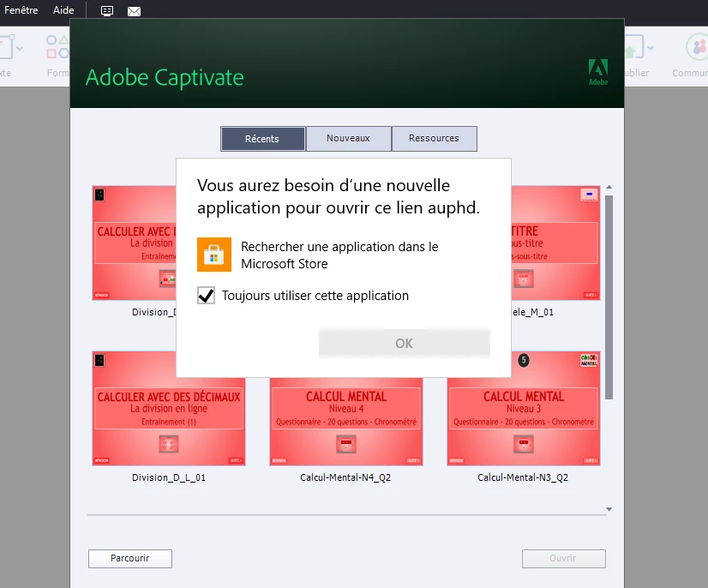Open the Aide menu
The width and height of the screenshot is (708, 588).
tap(63, 10)
